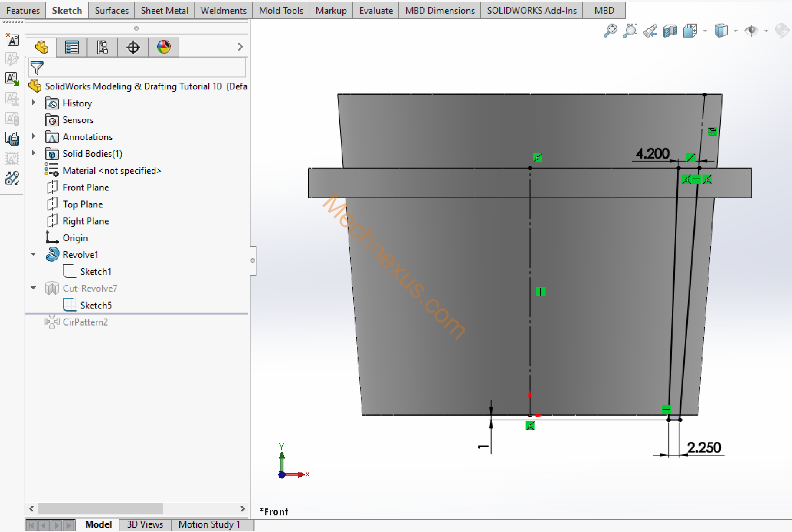The width and height of the screenshot is (792, 532).
Task: Click the feature tree filter input field
Action: (x=142, y=68)
